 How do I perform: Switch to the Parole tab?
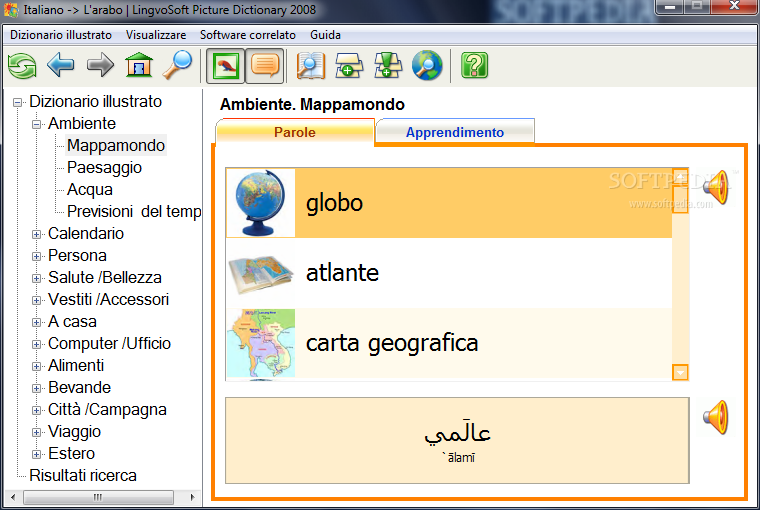tap(295, 132)
